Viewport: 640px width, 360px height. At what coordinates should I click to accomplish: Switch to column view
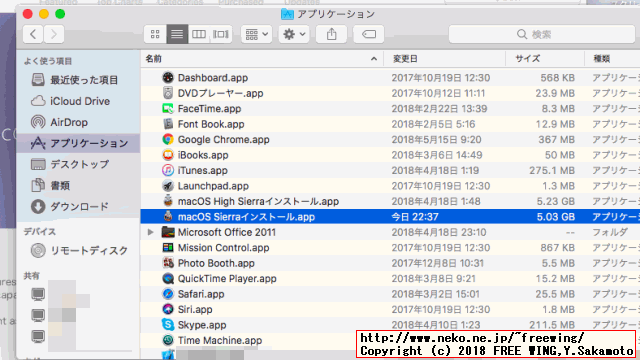click(199, 34)
